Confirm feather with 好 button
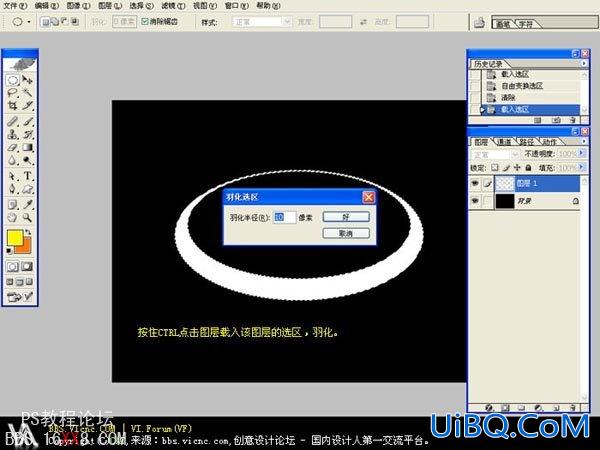Image resolution: width=600 pixels, height=450 pixels. (346, 217)
